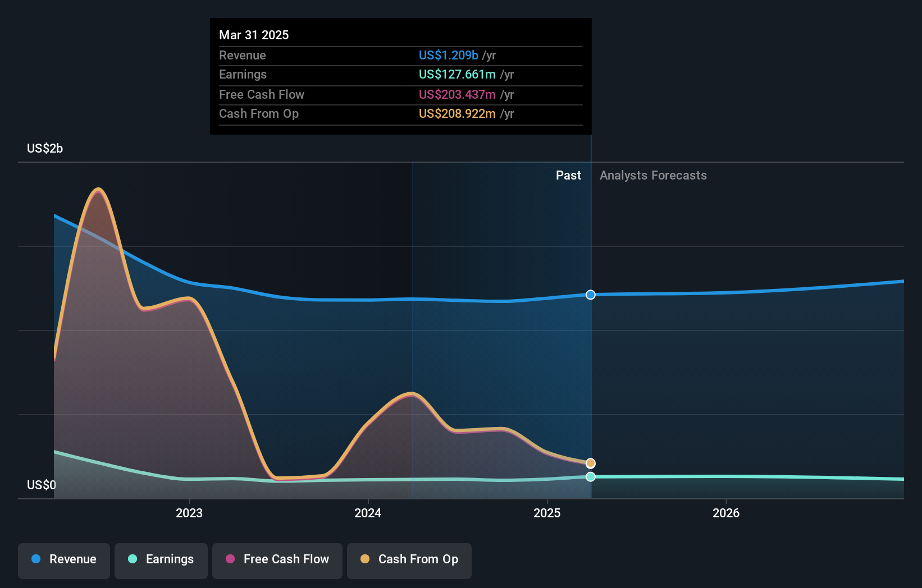The height and width of the screenshot is (588, 922).
Task: Click the US$0 y-axis label
Action: coord(42,485)
